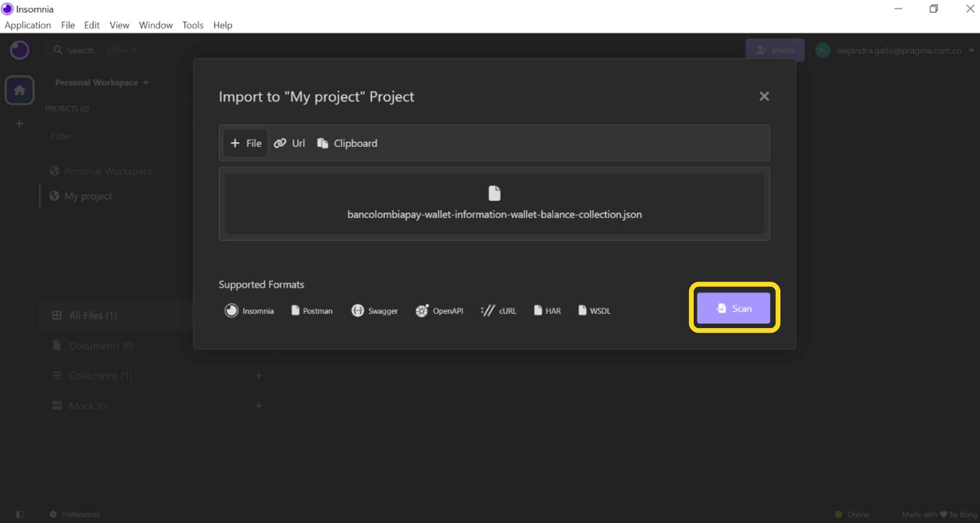The image size is (980, 523).
Task: Click the Search box in the header
Action: pos(97,50)
